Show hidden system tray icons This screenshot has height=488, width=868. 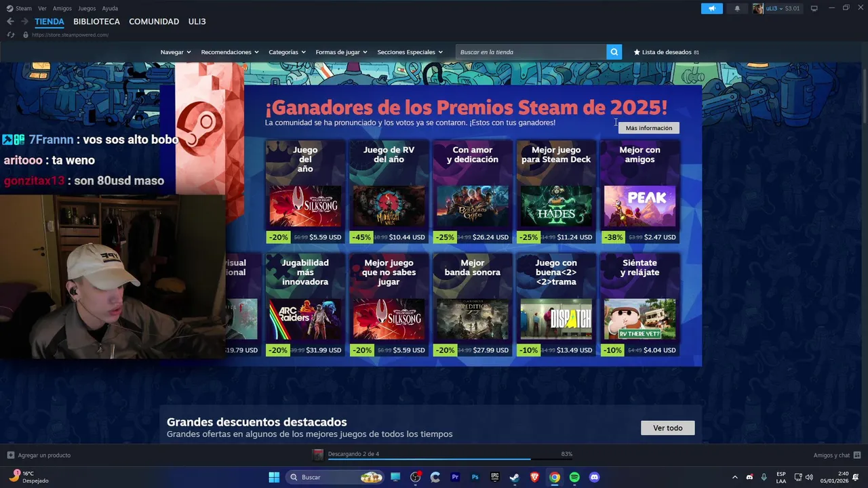[x=734, y=477]
